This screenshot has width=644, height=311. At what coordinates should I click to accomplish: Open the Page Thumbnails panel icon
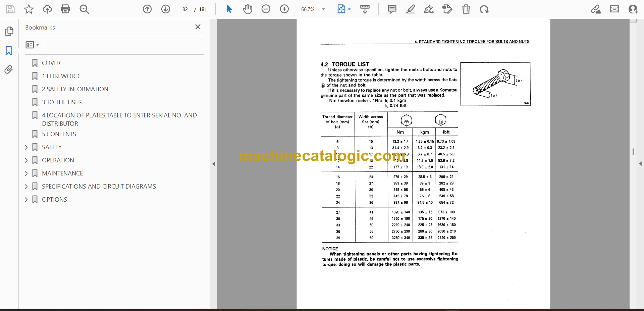[x=9, y=31]
